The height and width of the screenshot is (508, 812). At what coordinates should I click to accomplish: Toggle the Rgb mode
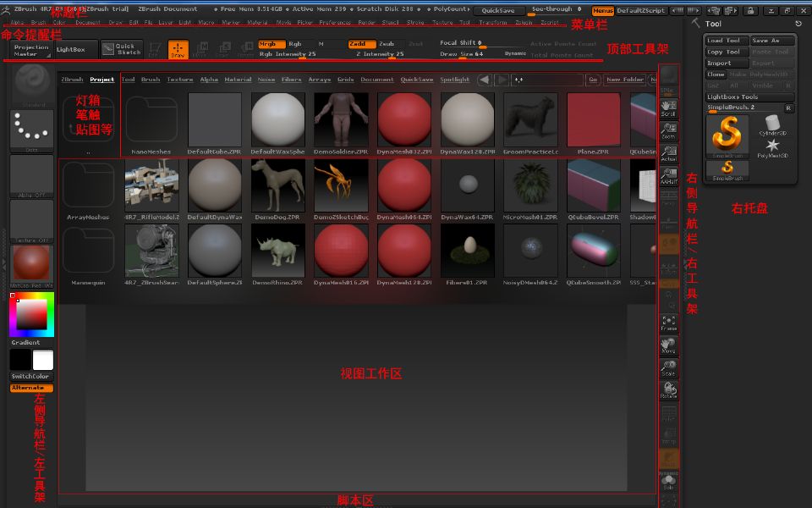295,44
